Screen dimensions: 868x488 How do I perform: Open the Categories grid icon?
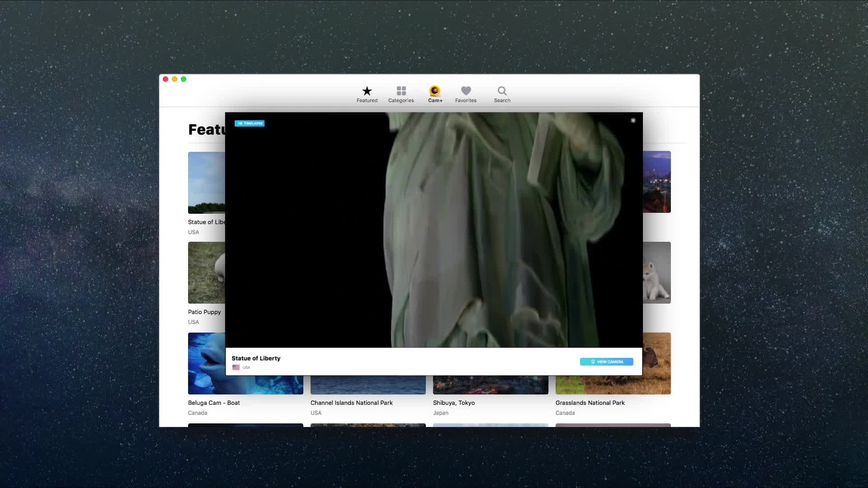pyautogui.click(x=401, y=91)
